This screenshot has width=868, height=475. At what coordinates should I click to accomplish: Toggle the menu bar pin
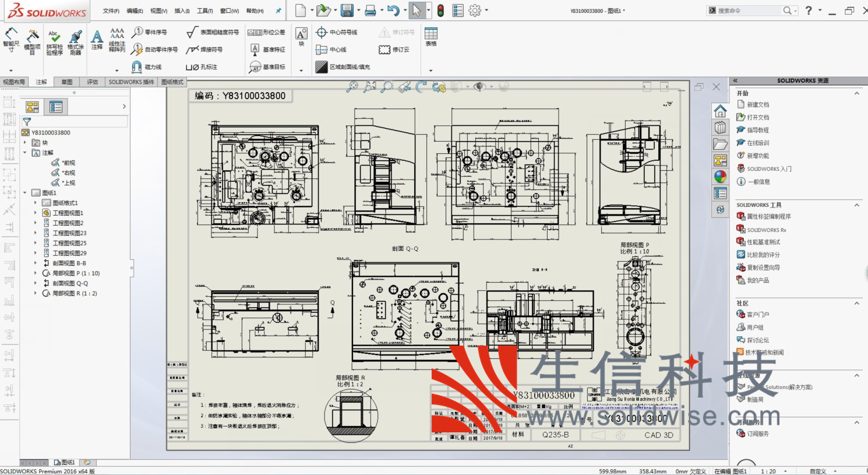click(x=278, y=10)
